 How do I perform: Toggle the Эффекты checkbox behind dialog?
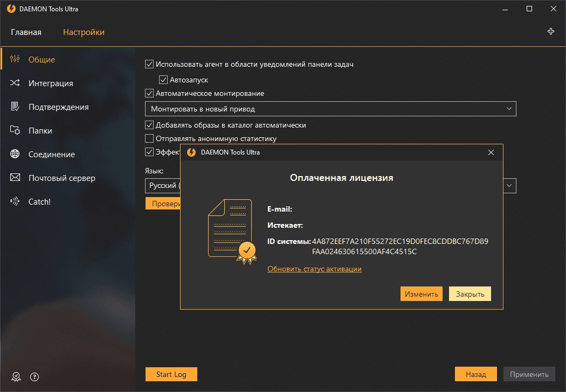pos(149,152)
